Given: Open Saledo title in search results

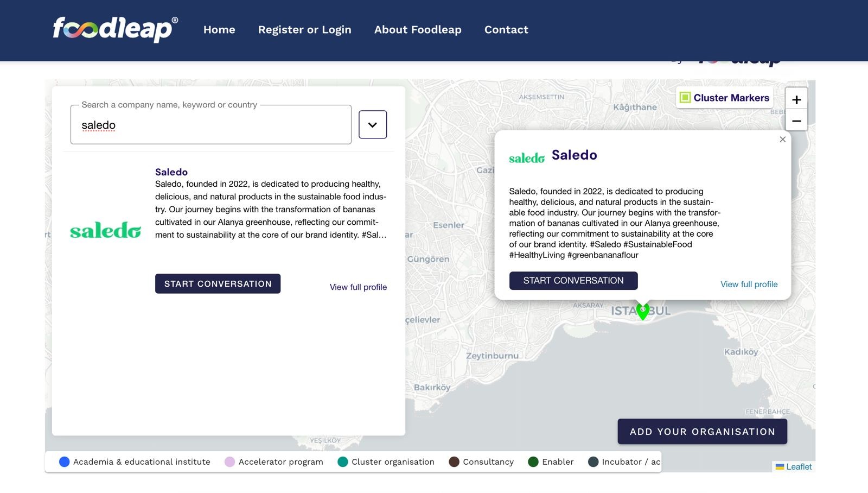Looking at the screenshot, I should (x=171, y=172).
